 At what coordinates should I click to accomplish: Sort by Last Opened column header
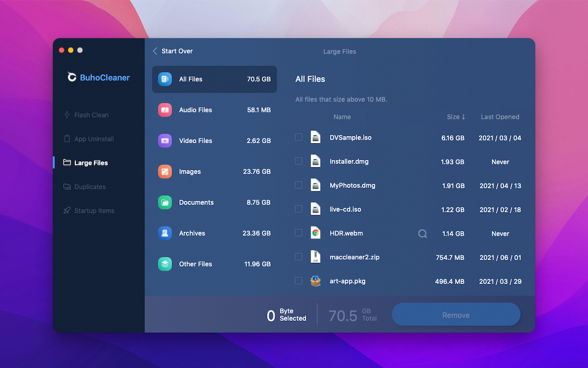click(500, 117)
